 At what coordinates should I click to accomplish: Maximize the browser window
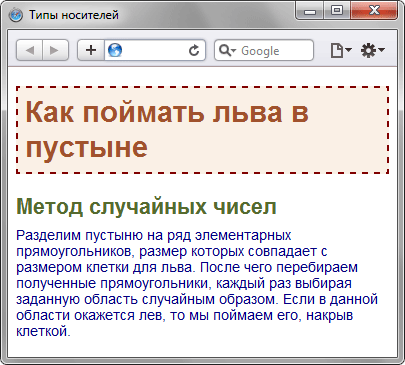click(x=337, y=11)
